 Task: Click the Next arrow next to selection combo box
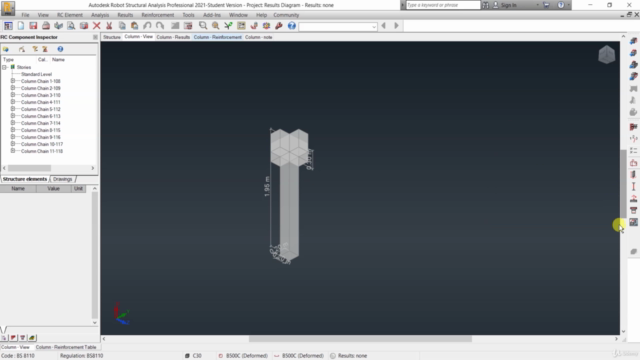tap(396, 26)
